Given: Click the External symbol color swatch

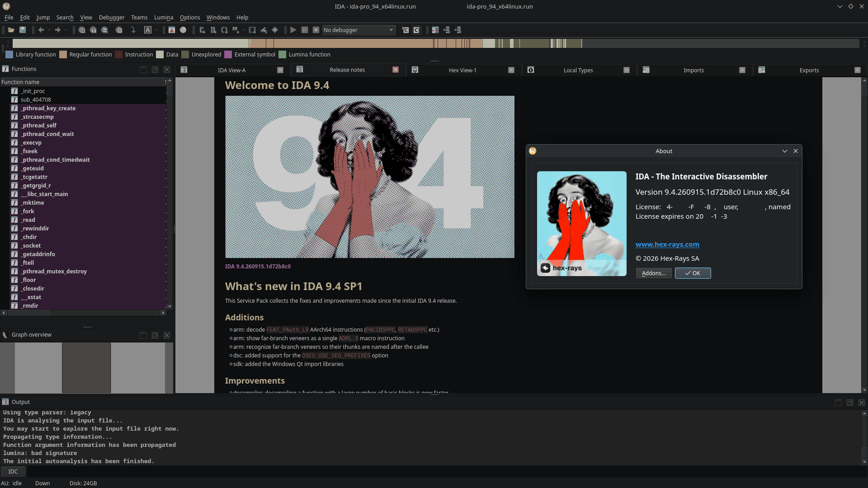Looking at the screenshot, I should point(228,54).
